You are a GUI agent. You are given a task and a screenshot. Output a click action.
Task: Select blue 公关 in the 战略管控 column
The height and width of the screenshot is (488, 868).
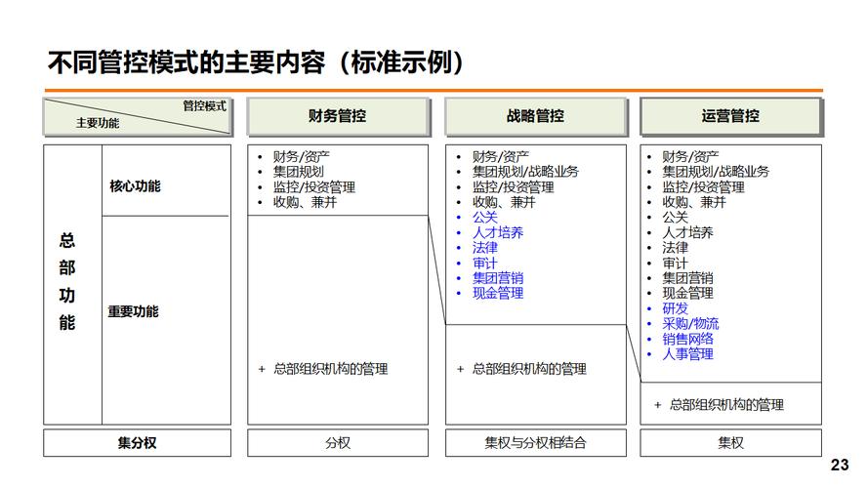coord(485,218)
